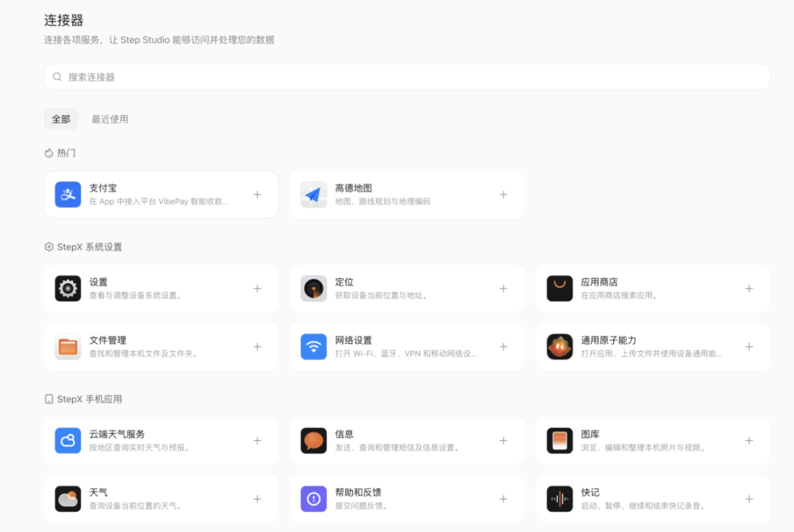
Task: Click the 高德地图 paper plane icon
Action: coord(313,195)
